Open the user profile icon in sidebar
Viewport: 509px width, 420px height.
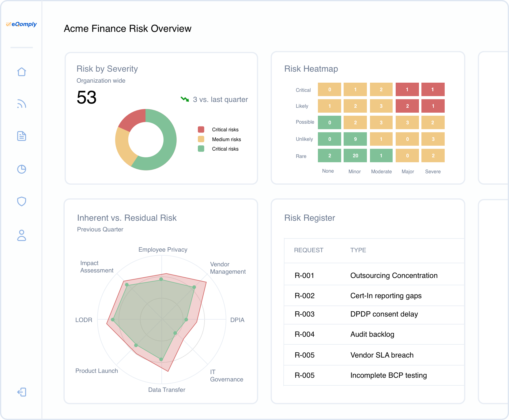pos(22,236)
